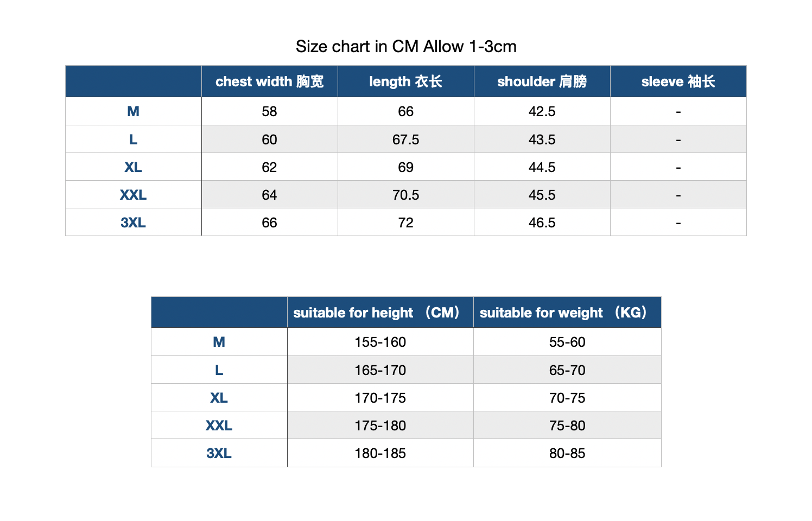Select the chest width column header
Image resolution: width=812 pixels, height=521 pixels.
269,81
